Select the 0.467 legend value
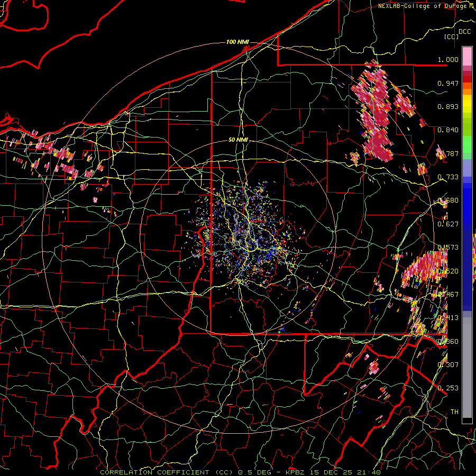476x476 pixels. pyautogui.click(x=448, y=295)
